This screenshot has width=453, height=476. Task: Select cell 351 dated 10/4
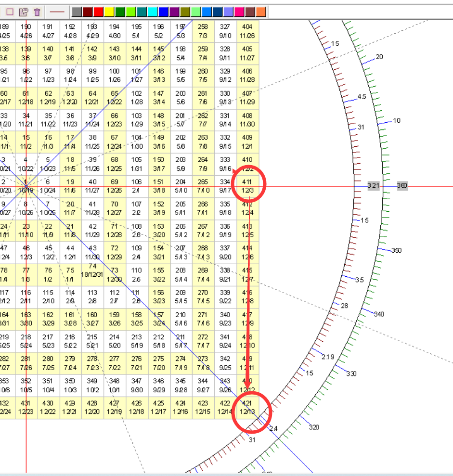(48, 386)
